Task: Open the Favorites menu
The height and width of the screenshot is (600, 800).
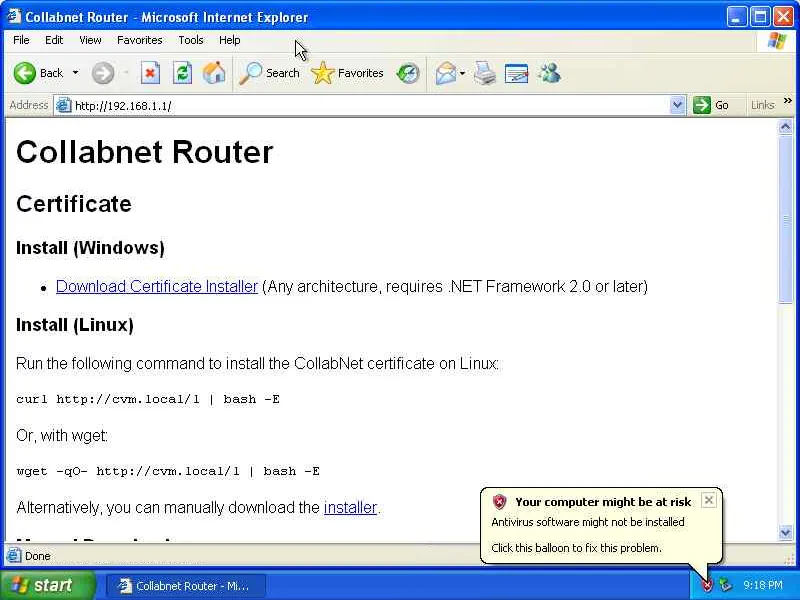Action: [139, 40]
